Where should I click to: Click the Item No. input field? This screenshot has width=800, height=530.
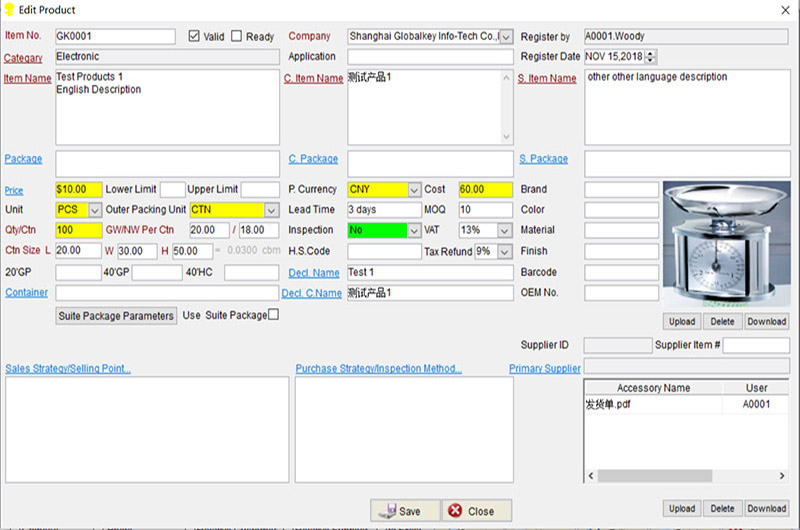[115, 36]
